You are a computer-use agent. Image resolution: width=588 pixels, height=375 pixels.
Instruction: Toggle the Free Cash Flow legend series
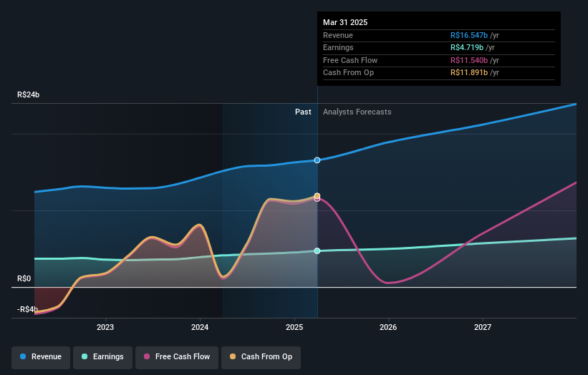click(177, 356)
